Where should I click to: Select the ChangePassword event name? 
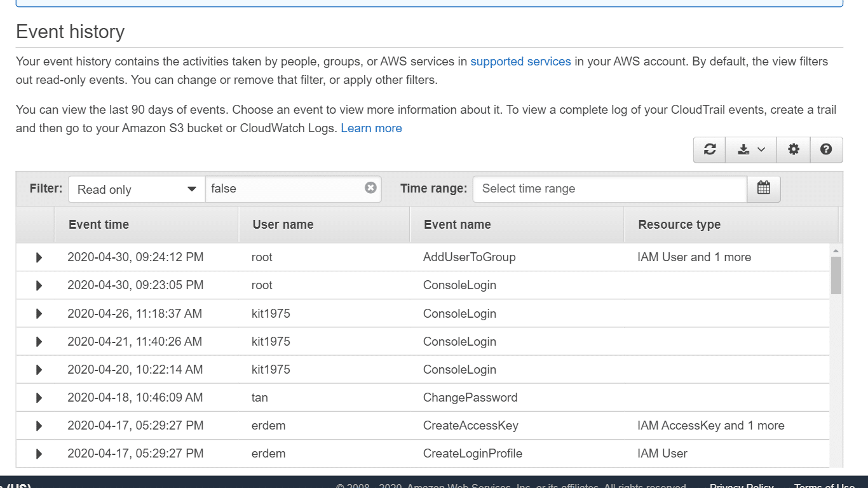[470, 398]
